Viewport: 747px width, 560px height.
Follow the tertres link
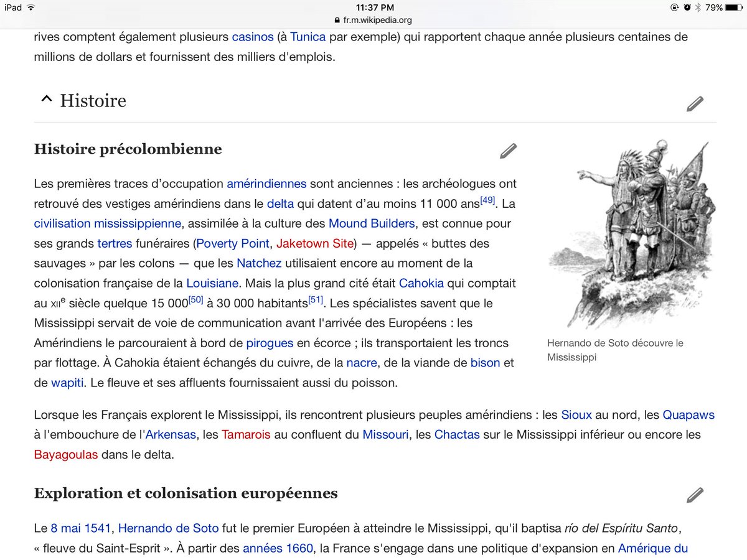115,243
